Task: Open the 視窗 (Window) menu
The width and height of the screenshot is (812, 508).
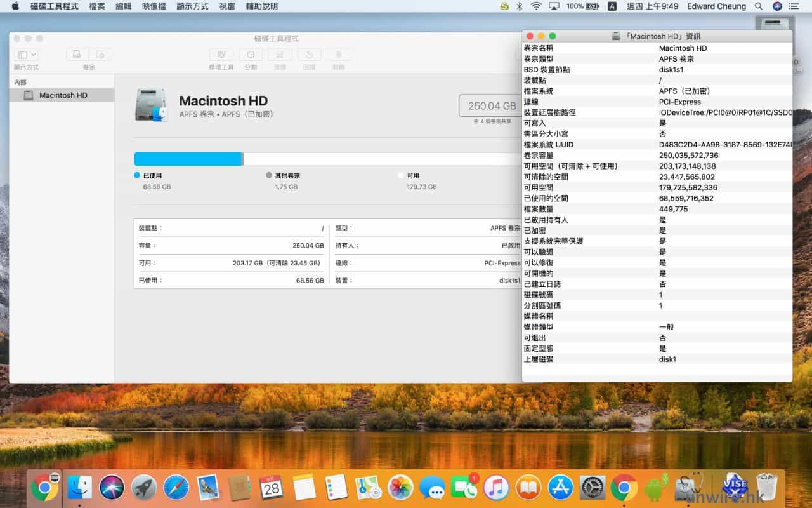Action: point(227,6)
